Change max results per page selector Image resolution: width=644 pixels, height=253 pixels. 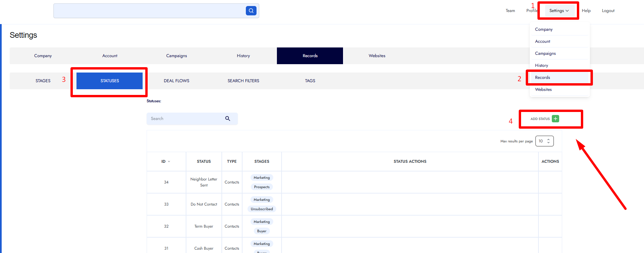point(544,141)
